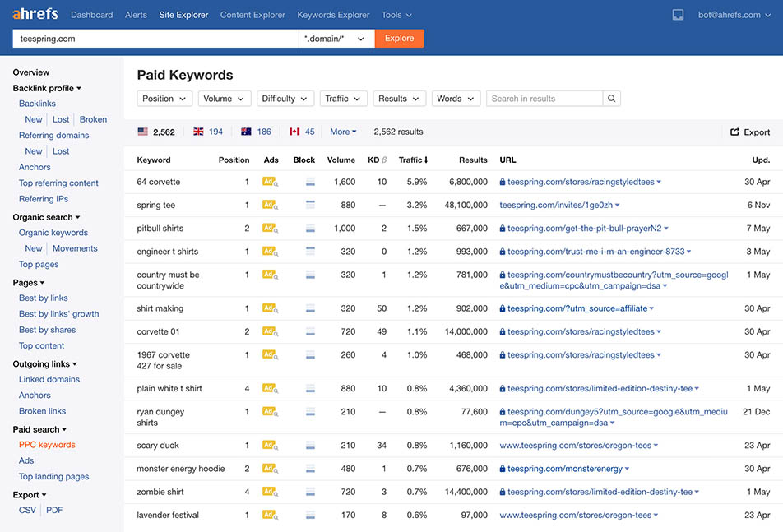Click the Search in results field
The image size is (783, 532).
click(544, 99)
